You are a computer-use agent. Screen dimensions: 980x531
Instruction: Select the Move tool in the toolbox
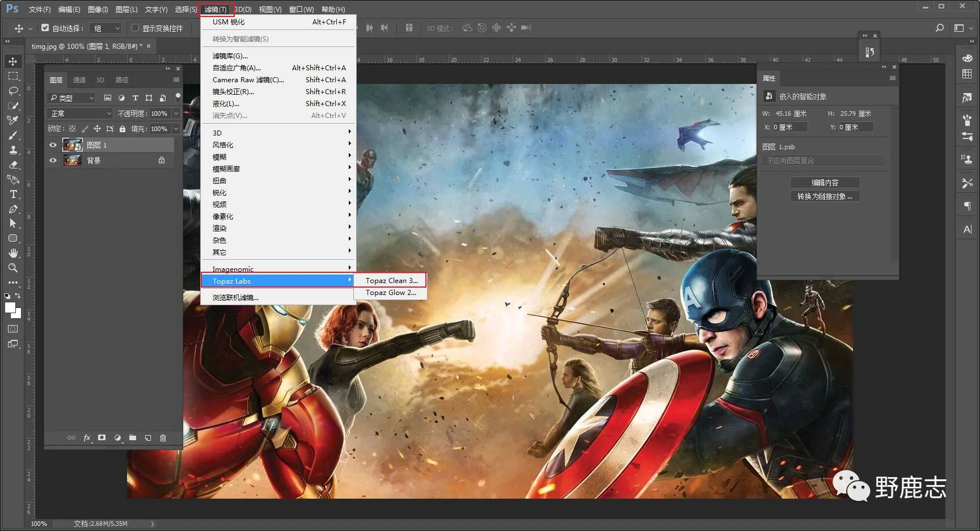click(x=13, y=61)
